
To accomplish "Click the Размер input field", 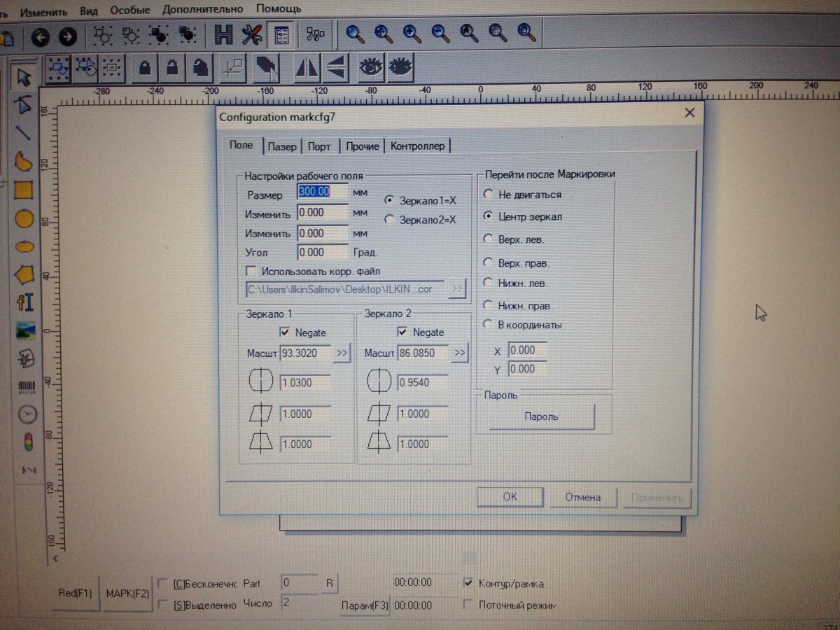I will click(x=322, y=192).
